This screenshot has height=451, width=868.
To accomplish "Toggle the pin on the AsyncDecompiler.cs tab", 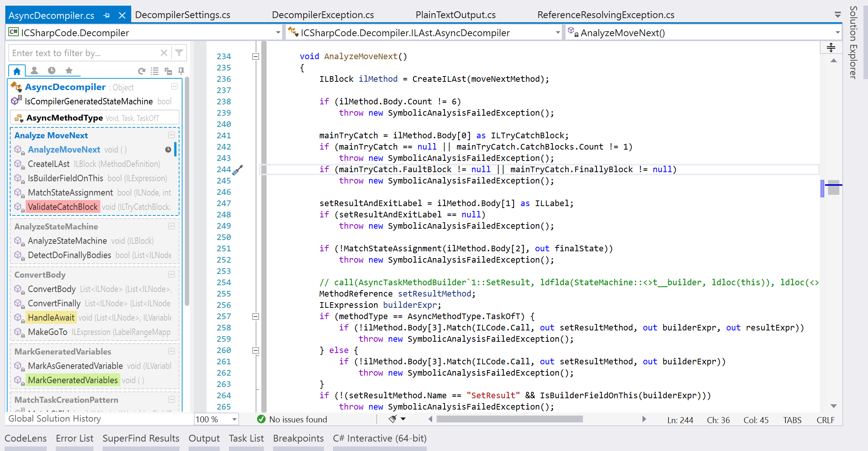I will (x=107, y=15).
